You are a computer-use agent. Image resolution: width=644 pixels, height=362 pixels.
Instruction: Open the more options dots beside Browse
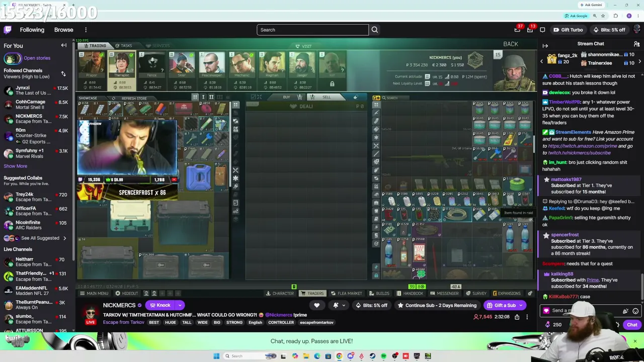pyautogui.click(x=86, y=30)
